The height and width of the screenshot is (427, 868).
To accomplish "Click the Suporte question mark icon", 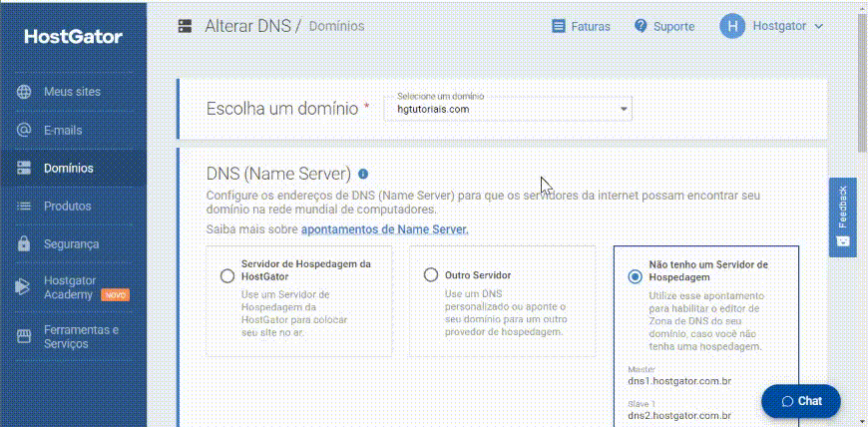I will tap(641, 26).
